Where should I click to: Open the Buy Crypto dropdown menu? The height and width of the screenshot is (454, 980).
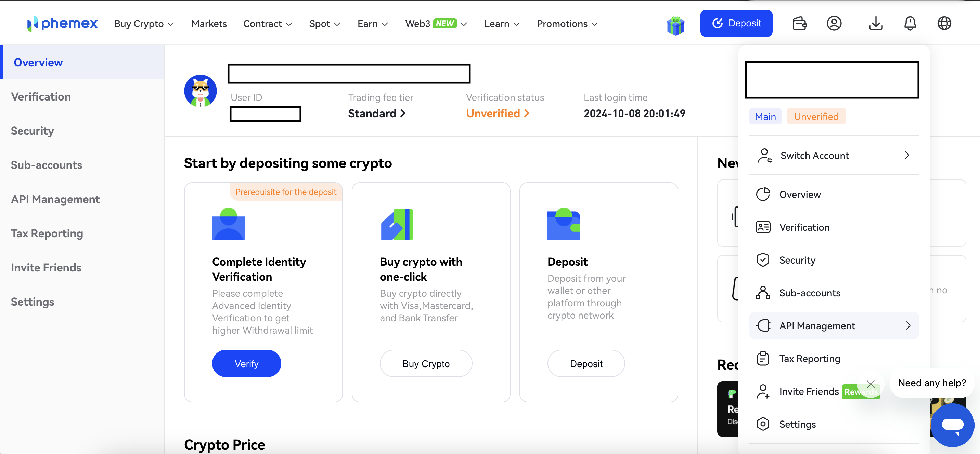point(143,23)
